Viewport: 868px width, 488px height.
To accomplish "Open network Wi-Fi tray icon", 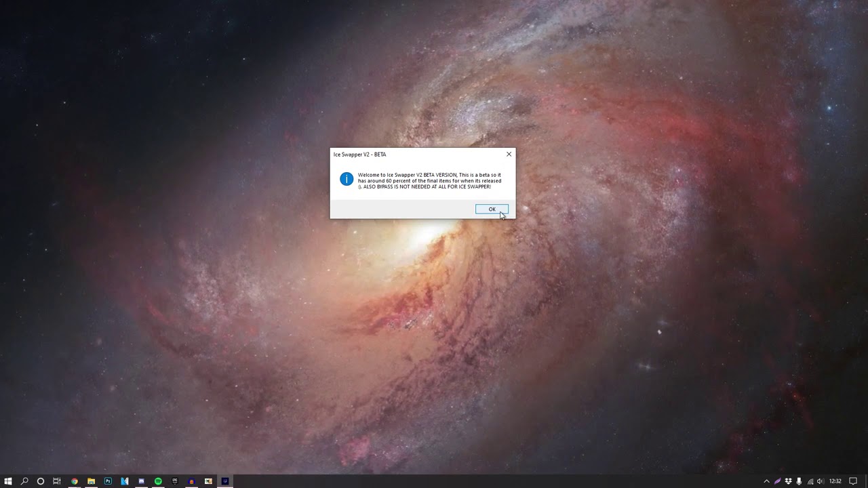I will coord(810,481).
